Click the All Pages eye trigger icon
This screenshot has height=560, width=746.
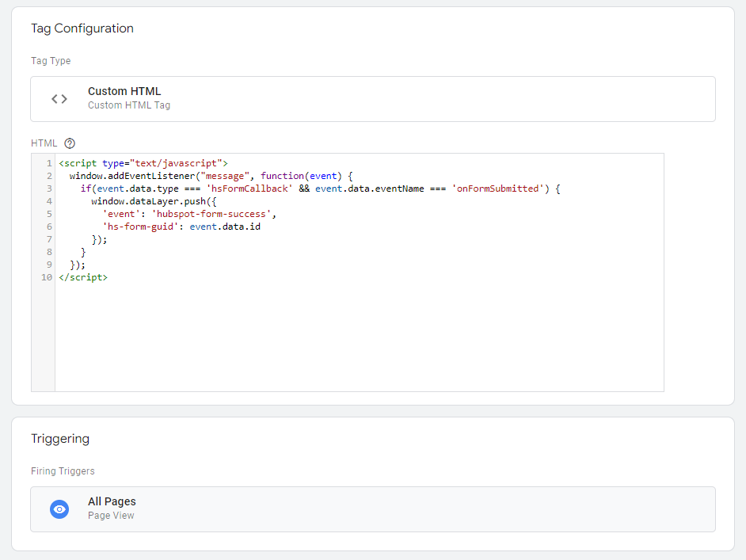pyautogui.click(x=59, y=509)
